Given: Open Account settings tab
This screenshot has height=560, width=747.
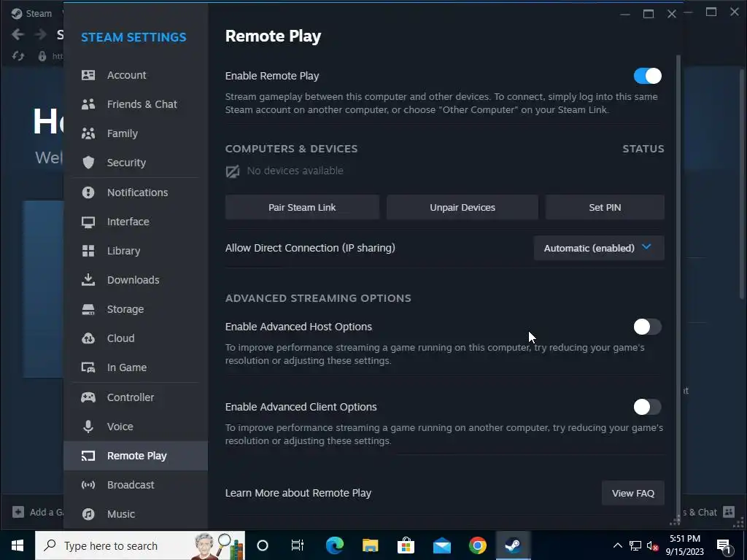Looking at the screenshot, I should [x=135, y=75].
